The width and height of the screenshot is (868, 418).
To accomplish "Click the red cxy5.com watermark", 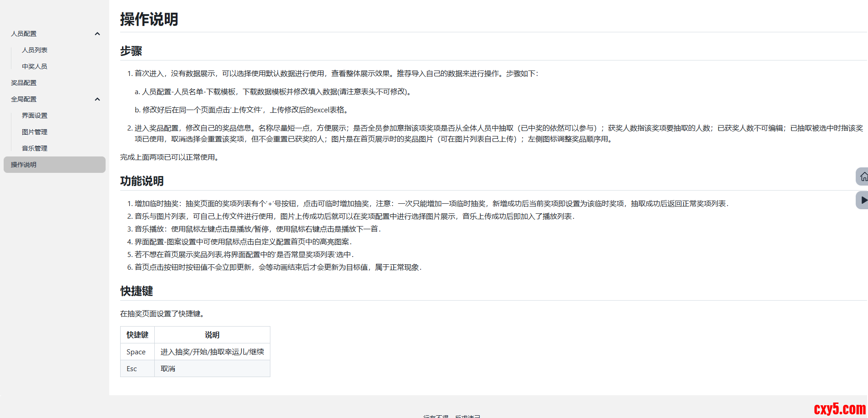I will [839, 409].
